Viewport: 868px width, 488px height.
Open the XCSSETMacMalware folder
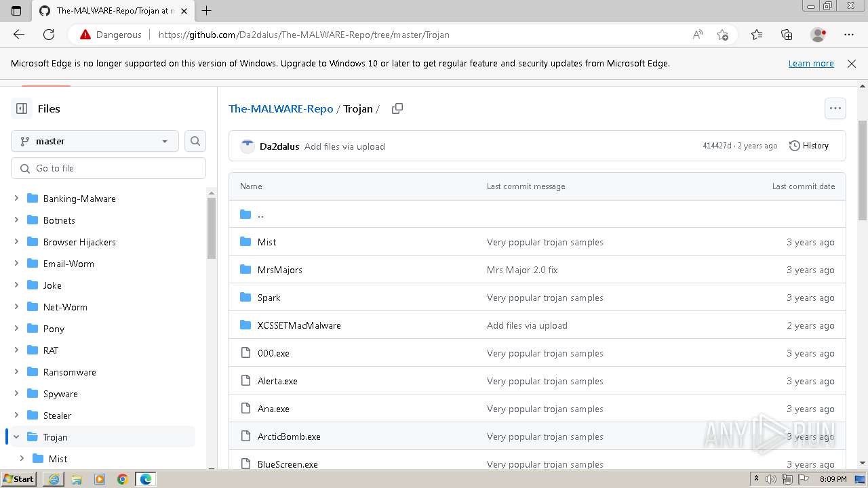pos(299,325)
